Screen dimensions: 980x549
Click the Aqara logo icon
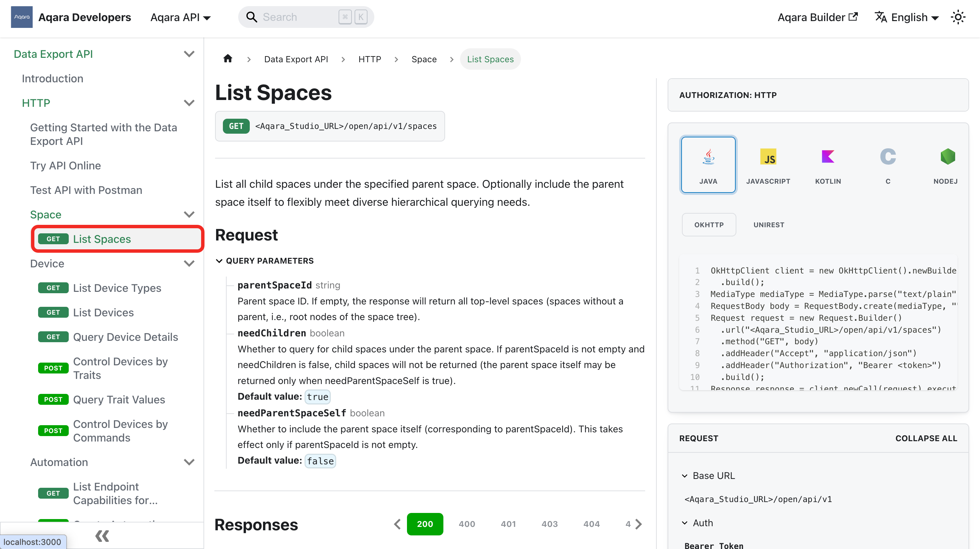coord(22,17)
